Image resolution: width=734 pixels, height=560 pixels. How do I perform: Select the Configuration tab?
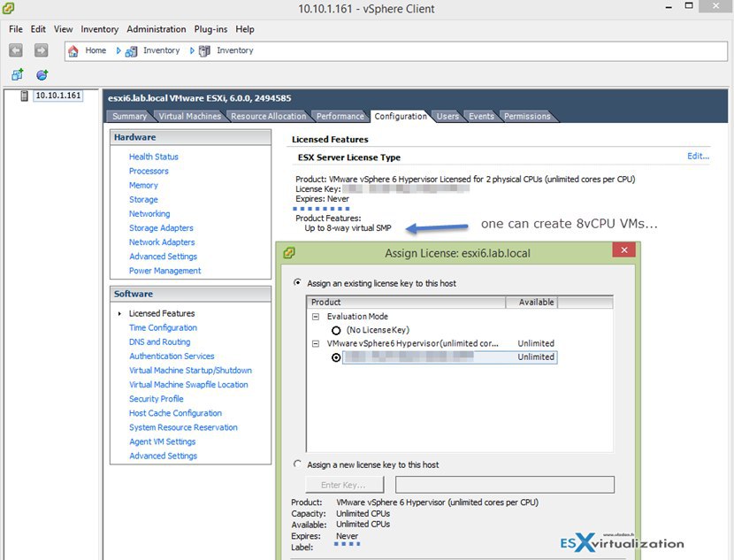(x=401, y=116)
